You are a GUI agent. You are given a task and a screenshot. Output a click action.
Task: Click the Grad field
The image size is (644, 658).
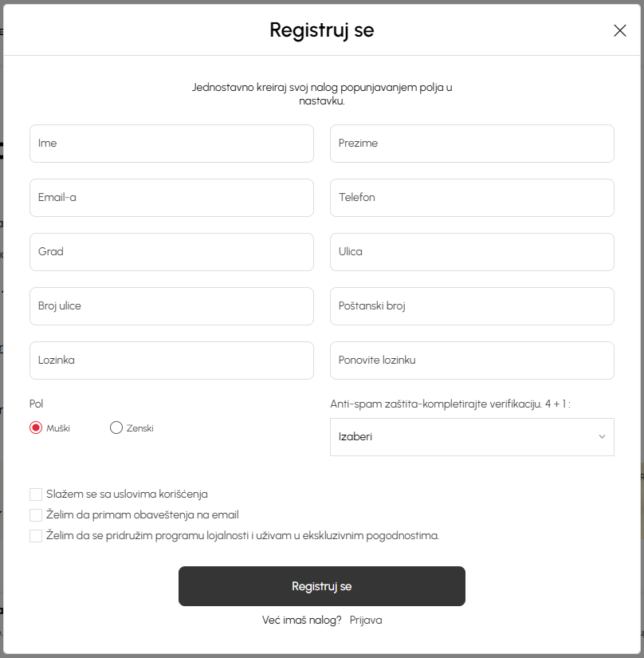pos(172,252)
